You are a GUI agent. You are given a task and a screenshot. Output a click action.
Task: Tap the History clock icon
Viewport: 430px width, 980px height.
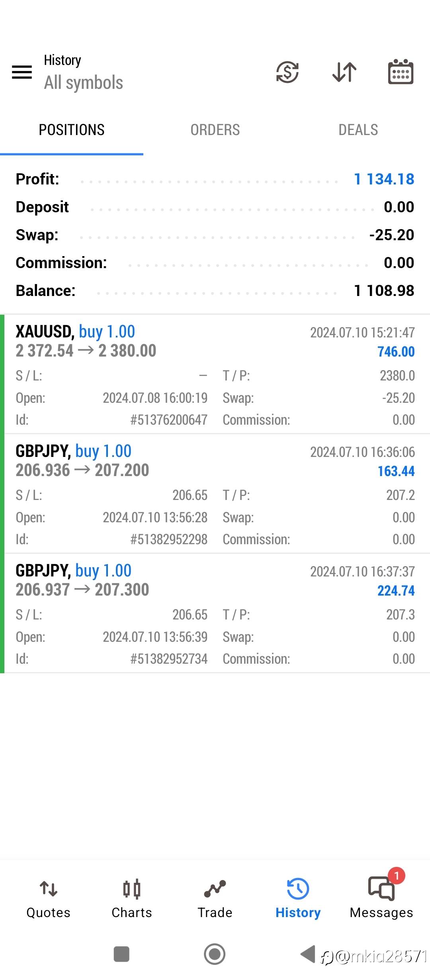(298, 889)
